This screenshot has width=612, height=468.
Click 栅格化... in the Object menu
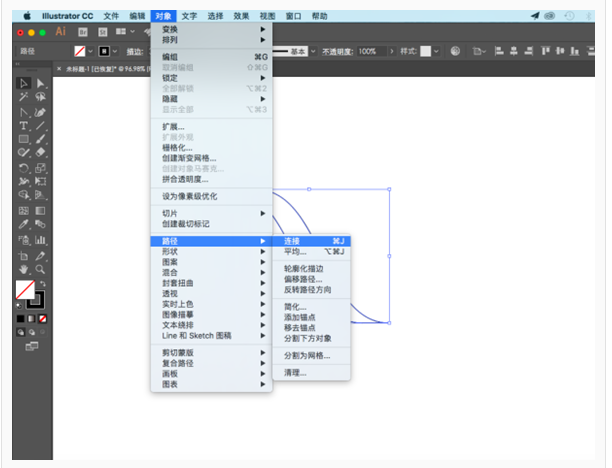(x=177, y=147)
